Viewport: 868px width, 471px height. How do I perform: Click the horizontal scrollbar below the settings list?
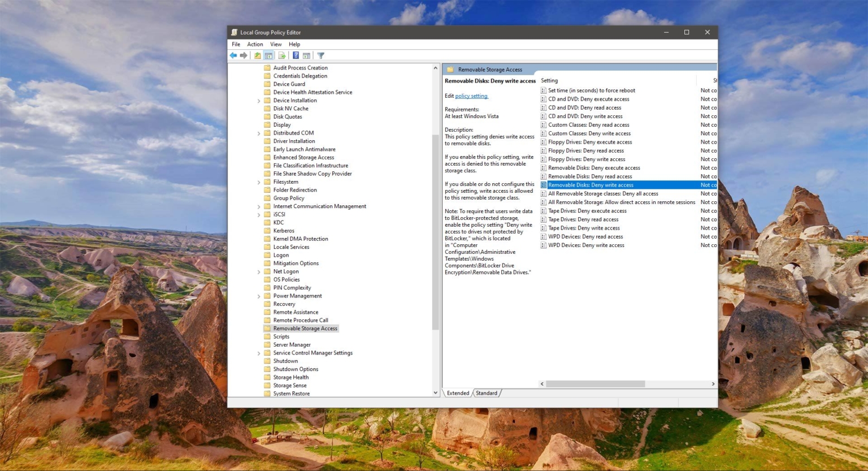(595, 383)
